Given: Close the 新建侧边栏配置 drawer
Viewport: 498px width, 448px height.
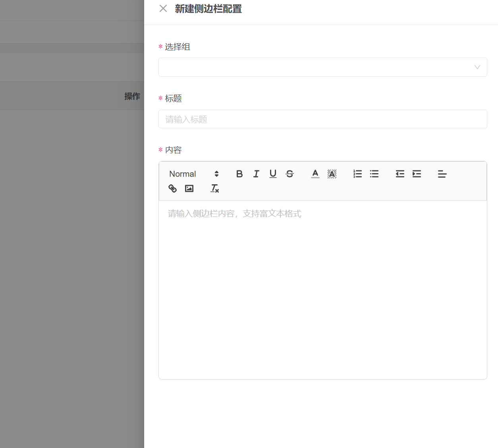Looking at the screenshot, I should [163, 8].
